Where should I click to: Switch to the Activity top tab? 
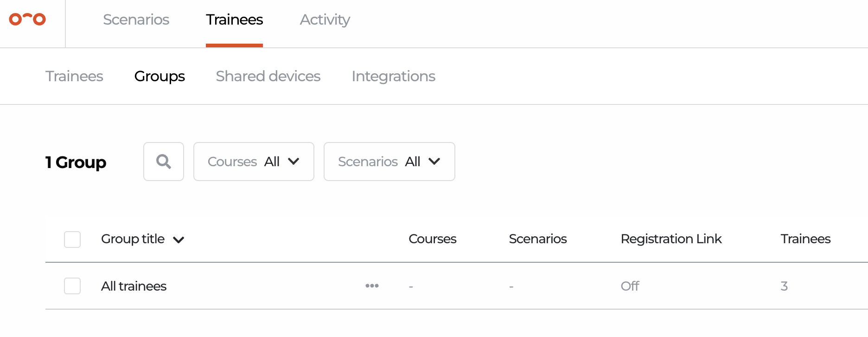coord(325,19)
